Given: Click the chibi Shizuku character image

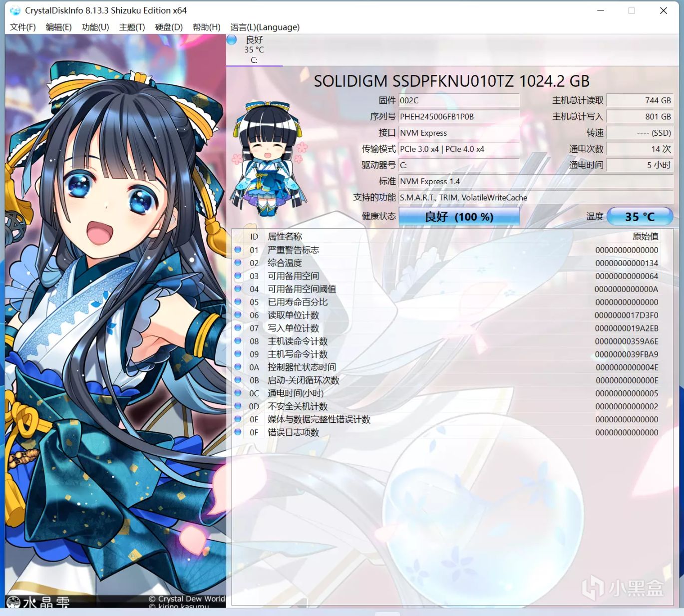Looking at the screenshot, I should [x=269, y=158].
